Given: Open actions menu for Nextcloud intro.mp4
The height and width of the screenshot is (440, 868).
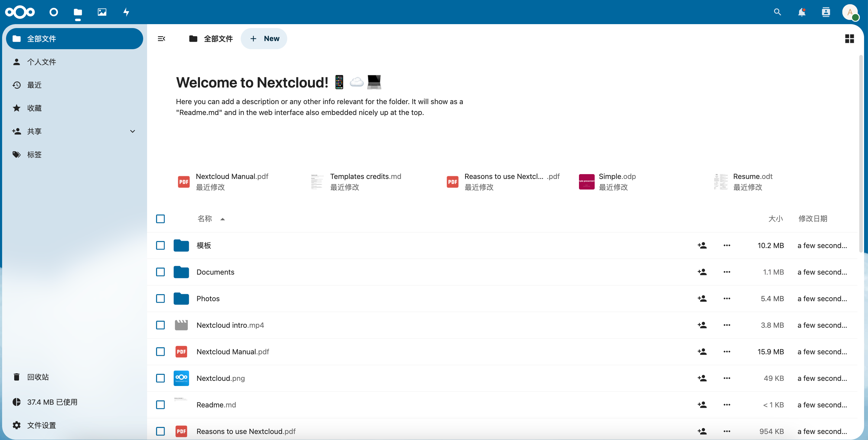Looking at the screenshot, I should pos(727,325).
